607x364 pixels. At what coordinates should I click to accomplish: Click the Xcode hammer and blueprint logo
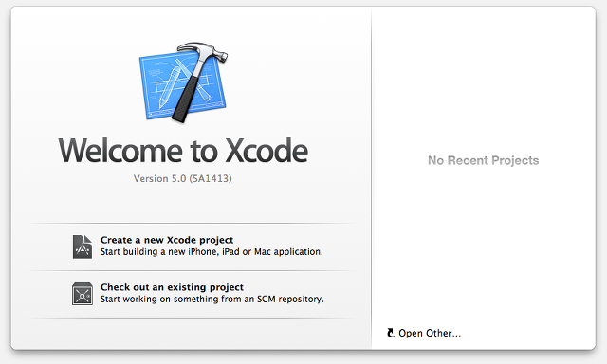(x=183, y=82)
